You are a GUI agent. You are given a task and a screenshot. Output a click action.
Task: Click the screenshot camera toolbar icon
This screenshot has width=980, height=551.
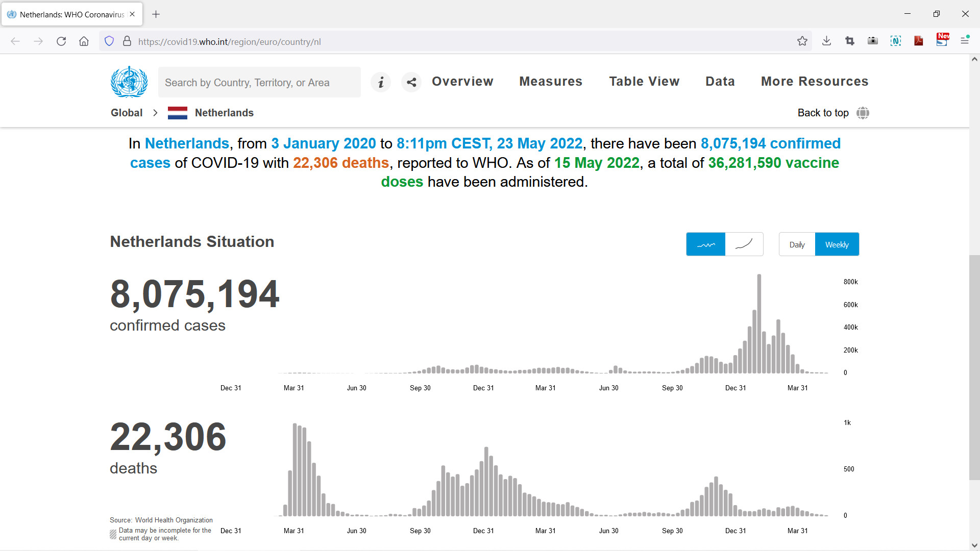(x=873, y=41)
